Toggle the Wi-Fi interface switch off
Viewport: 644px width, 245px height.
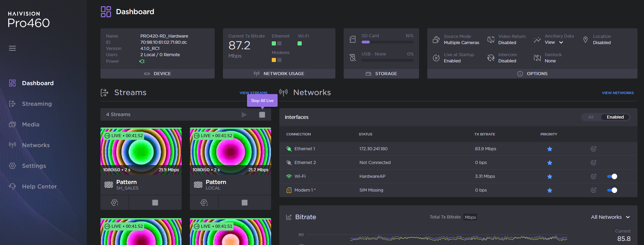(x=612, y=176)
